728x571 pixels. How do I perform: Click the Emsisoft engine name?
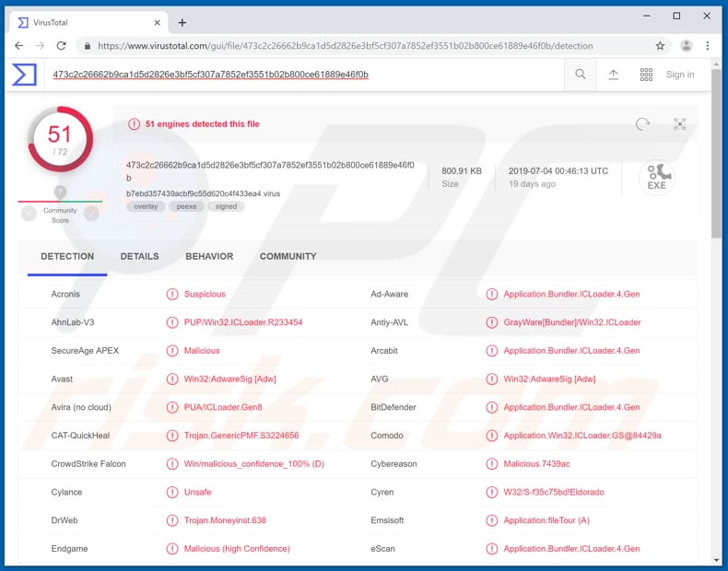click(x=387, y=520)
